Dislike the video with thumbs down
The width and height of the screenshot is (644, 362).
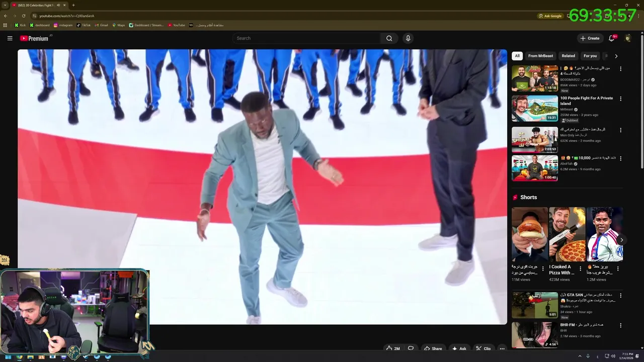[x=411, y=348]
